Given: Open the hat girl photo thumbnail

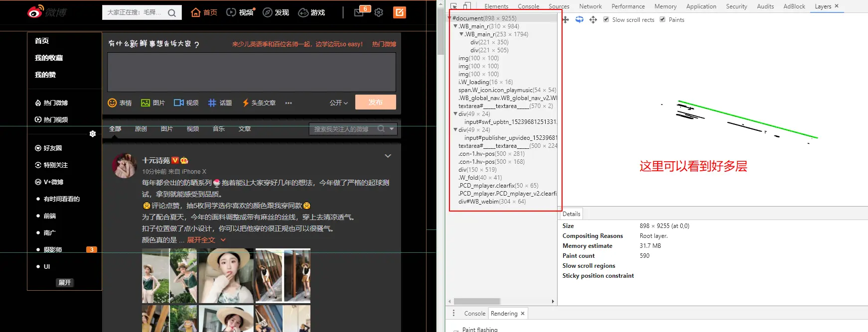Looking at the screenshot, I should [226, 276].
